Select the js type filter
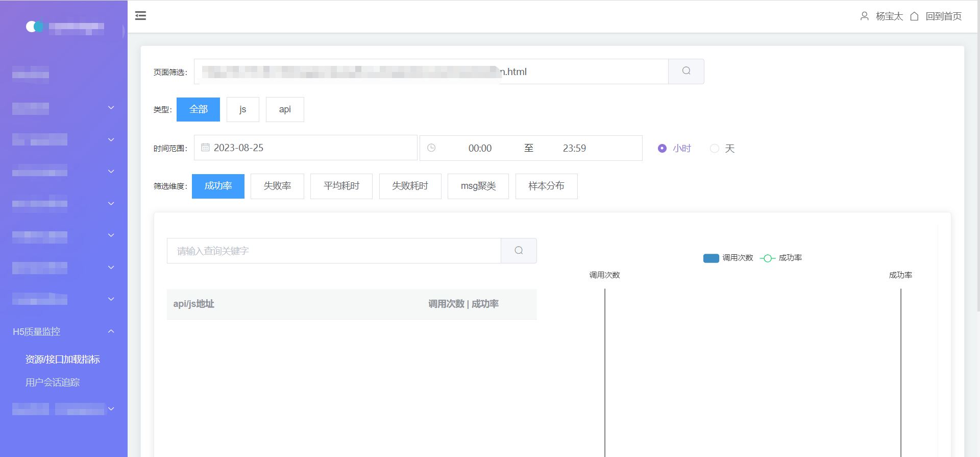Viewport: 980px width, 457px height. pyautogui.click(x=243, y=109)
